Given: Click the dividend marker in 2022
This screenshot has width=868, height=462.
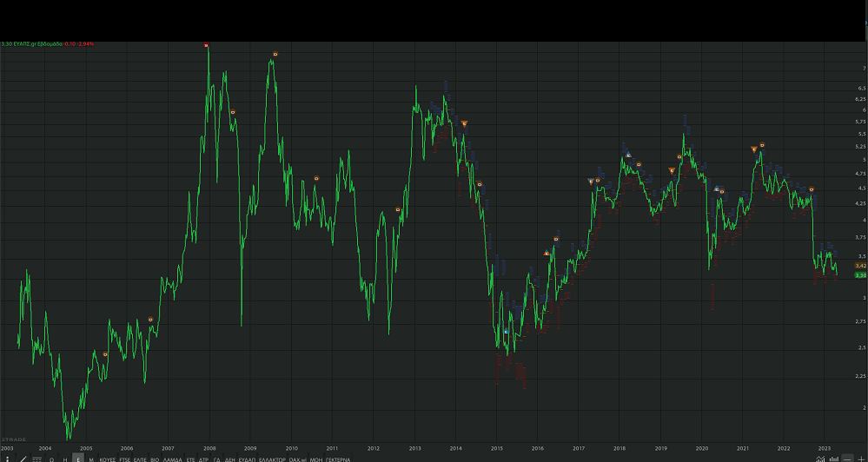Looking at the screenshot, I should click(x=812, y=189).
